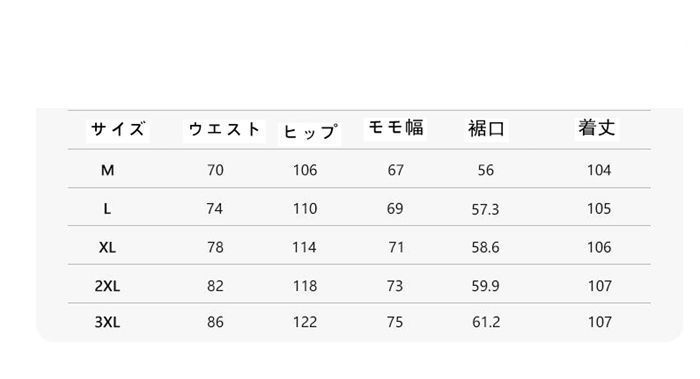Select the 2XL size row label
Viewport: 700px width, 379px height.
pyautogui.click(x=107, y=286)
